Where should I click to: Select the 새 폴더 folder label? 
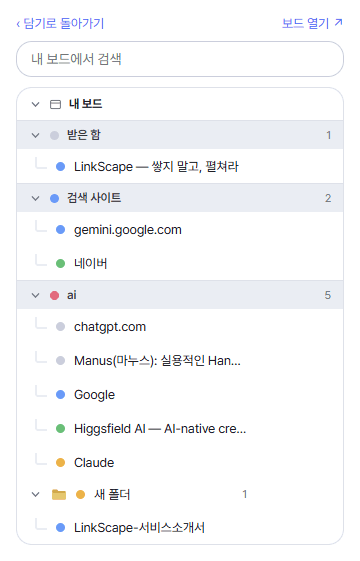112,494
